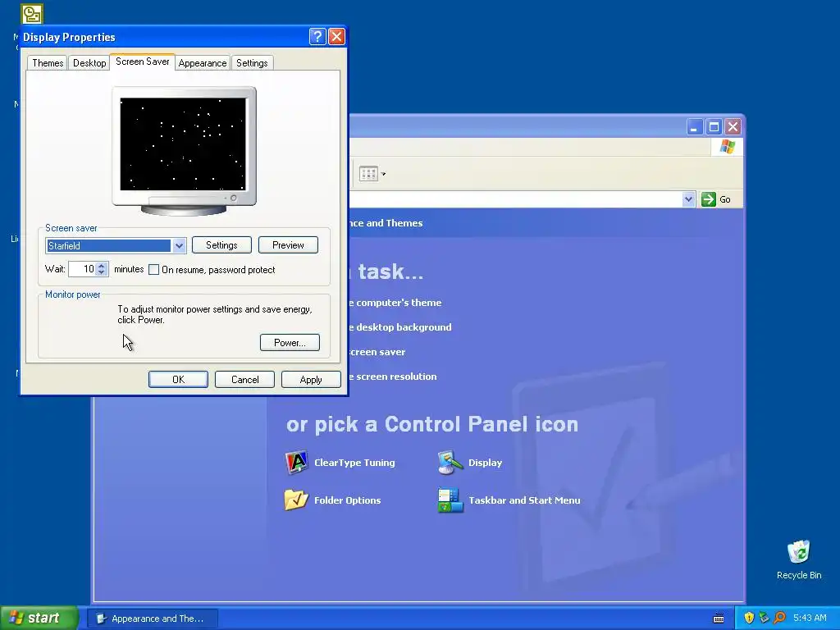Click the Apply button
The width and height of the screenshot is (840, 630).
[x=311, y=379]
